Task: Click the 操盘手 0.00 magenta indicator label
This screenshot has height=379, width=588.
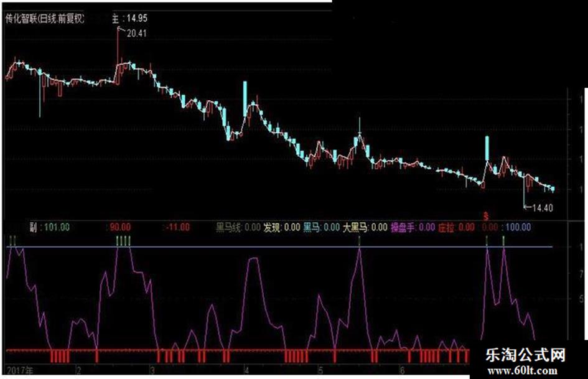Action: coord(413,227)
